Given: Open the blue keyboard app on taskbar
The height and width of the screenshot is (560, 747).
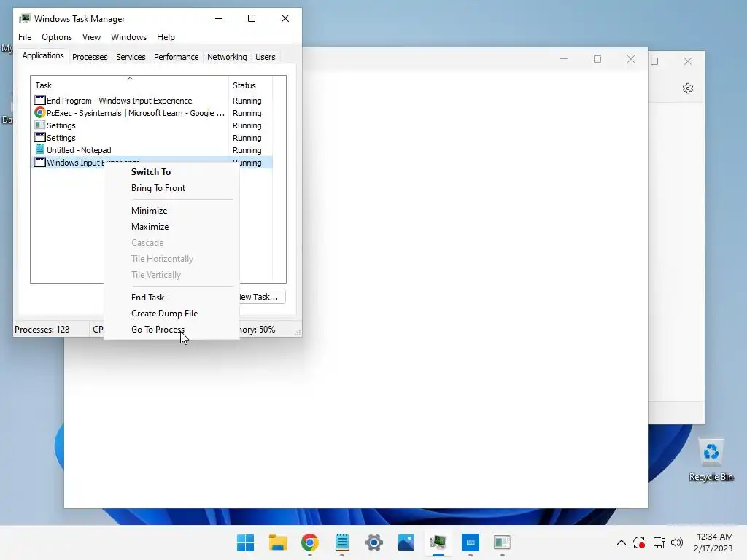Looking at the screenshot, I should click(471, 542).
